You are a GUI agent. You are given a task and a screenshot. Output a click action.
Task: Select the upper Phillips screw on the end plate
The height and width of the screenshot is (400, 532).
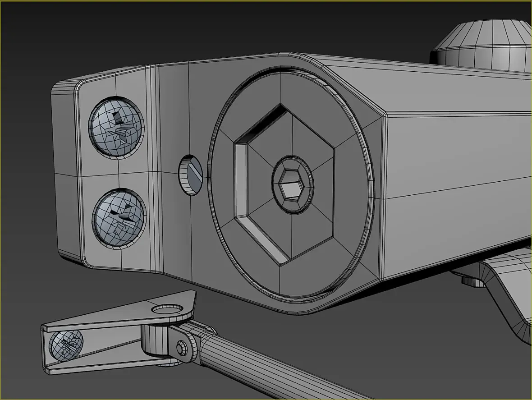[116, 128]
